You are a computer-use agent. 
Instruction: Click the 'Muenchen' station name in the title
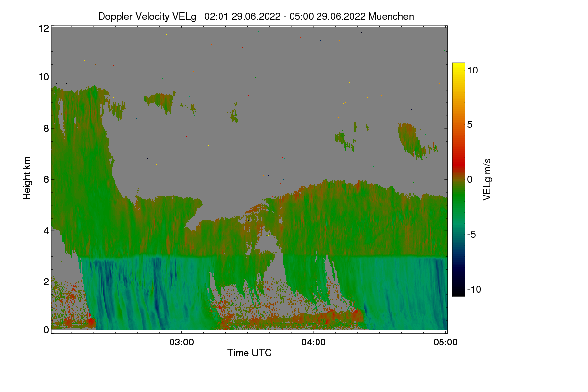391,17
